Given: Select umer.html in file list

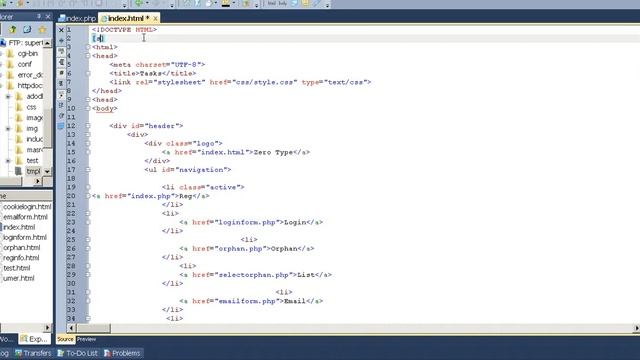Looking at the screenshot, I should 19,278.
